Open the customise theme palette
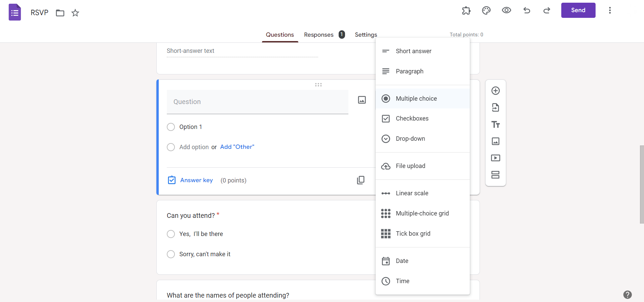The height and width of the screenshot is (302, 644). pyautogui.click(x=486, y=10)
